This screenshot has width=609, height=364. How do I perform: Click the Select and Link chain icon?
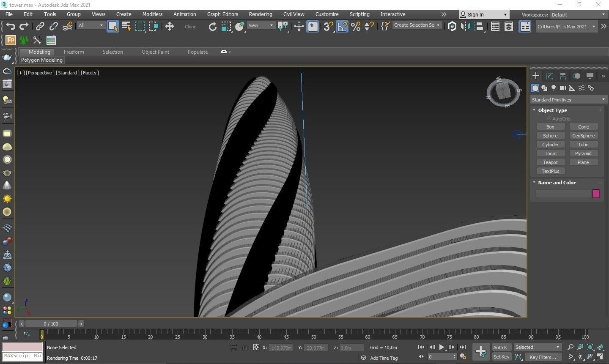coord(40,26)
